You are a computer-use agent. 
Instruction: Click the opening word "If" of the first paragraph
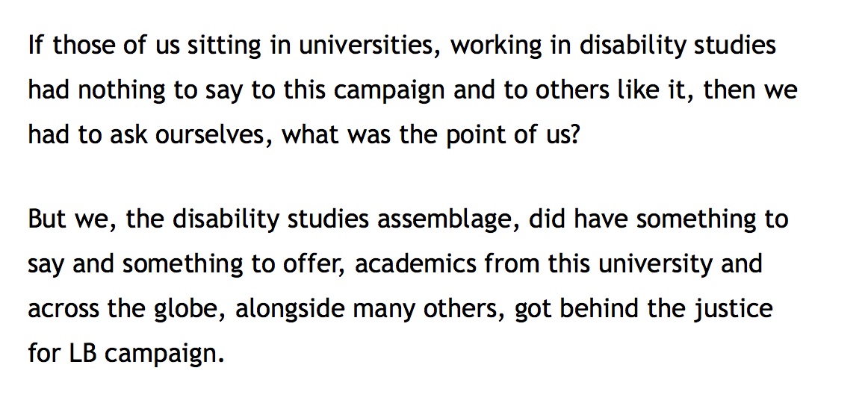tap(36, 46)
